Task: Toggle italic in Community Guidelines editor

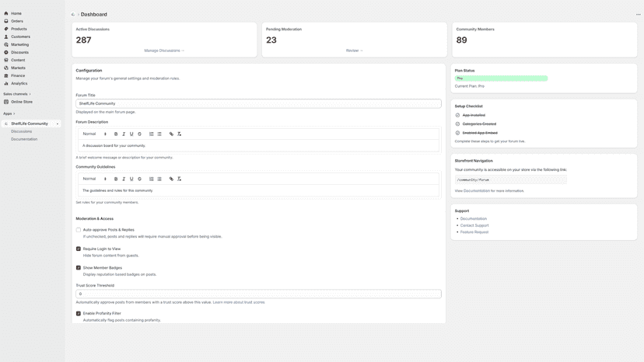Action: 124,179
